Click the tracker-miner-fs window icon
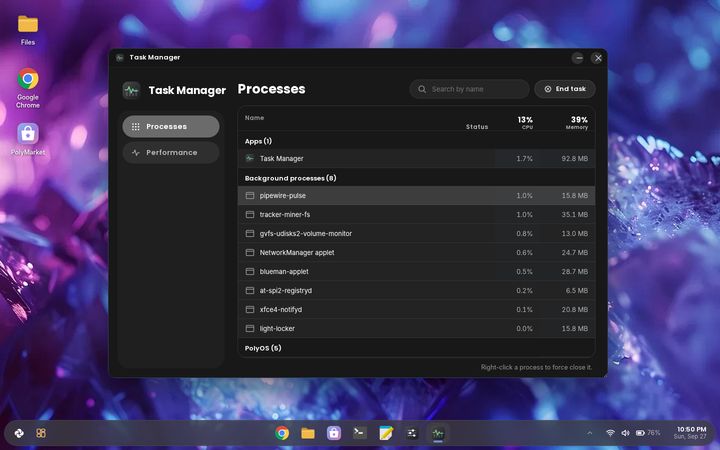Image resolution: width=720 pixels, height=450 pixels. click(250, 214)
